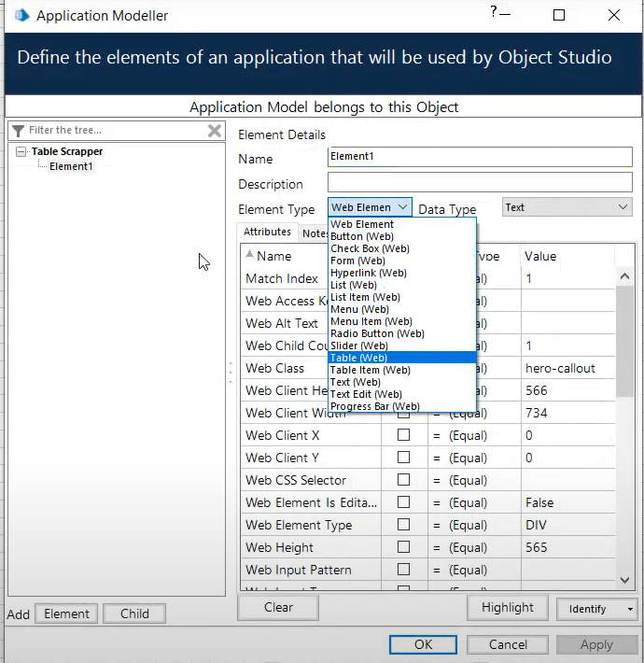Click the Web Client Height value 566
The width and height of the screenshot is (644, 663).
pos(537,390)
